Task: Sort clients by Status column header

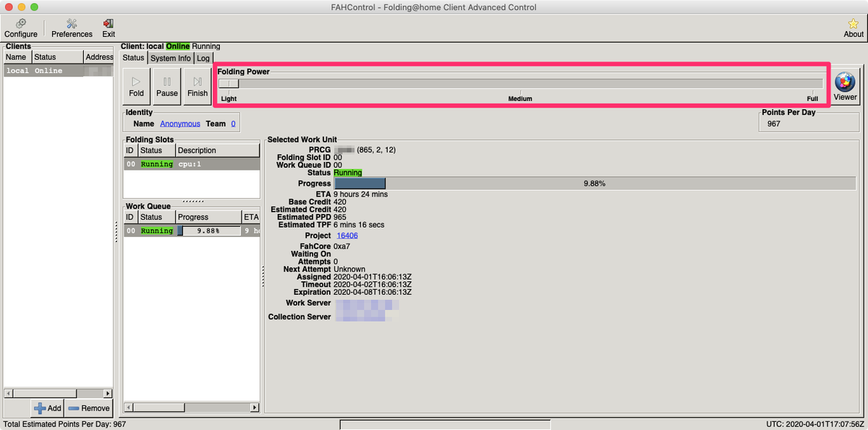Action: tap(57, 57)
